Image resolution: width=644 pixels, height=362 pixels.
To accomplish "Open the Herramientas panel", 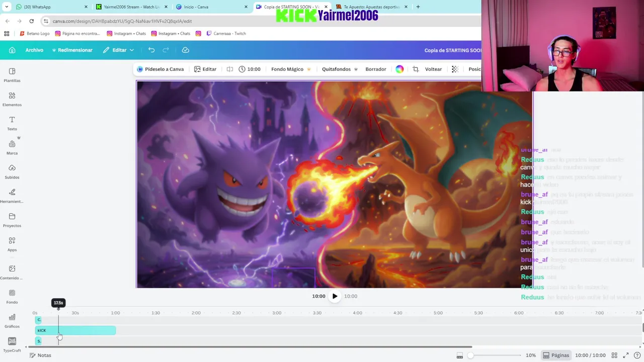I will point(12,196).
